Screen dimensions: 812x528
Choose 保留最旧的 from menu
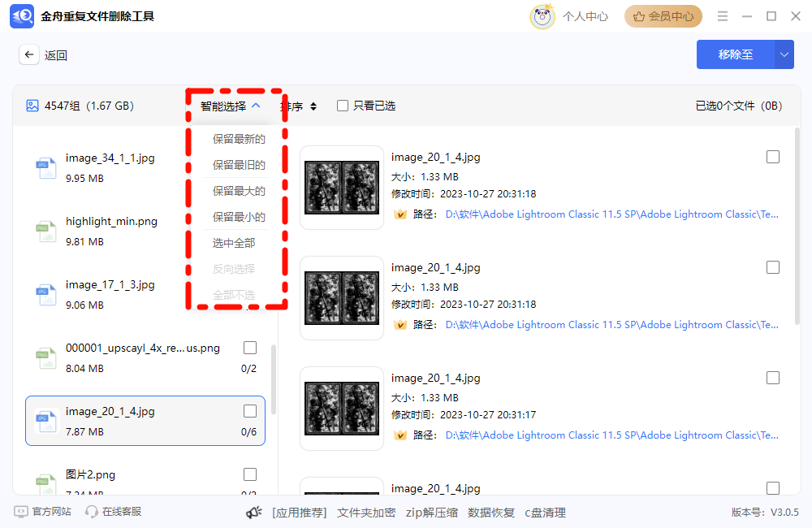[x=239, y=165]
